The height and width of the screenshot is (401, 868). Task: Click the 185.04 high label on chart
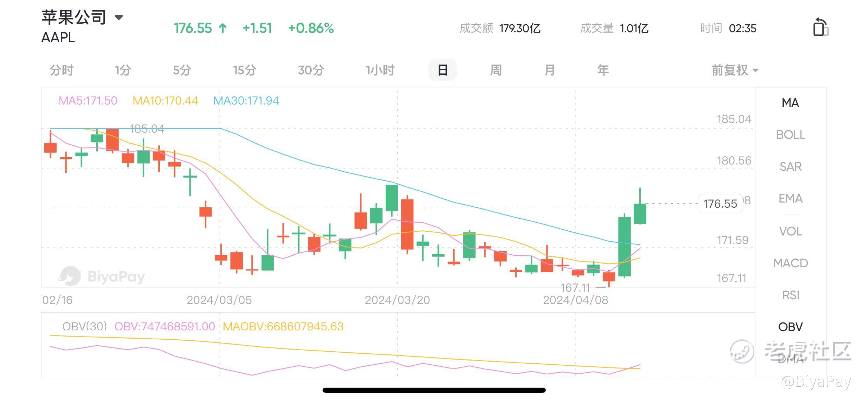tap(147, 129)
